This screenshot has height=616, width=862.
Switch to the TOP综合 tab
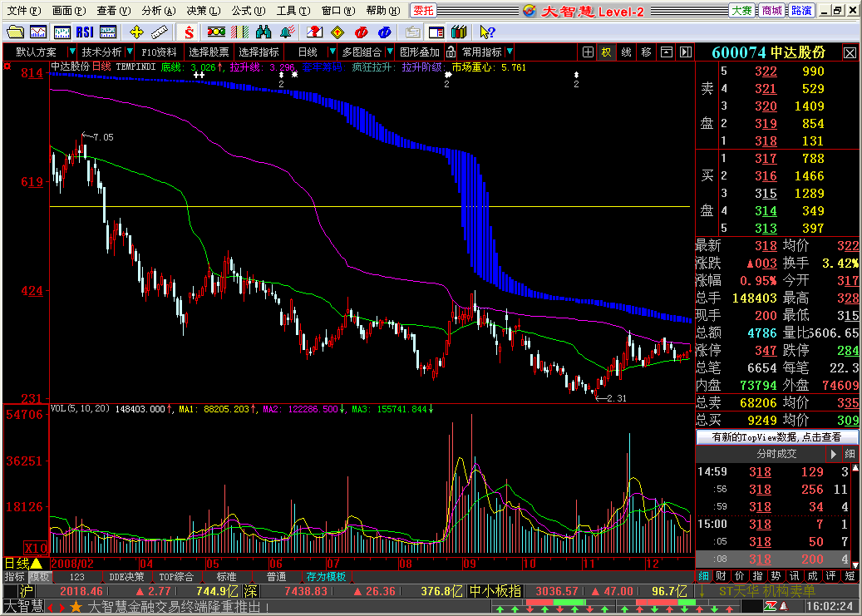pos(176,576)
